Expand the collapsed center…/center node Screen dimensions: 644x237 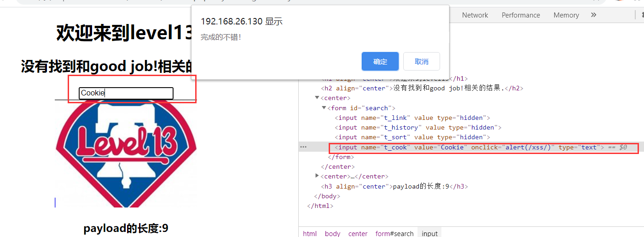tap(317, 176)
